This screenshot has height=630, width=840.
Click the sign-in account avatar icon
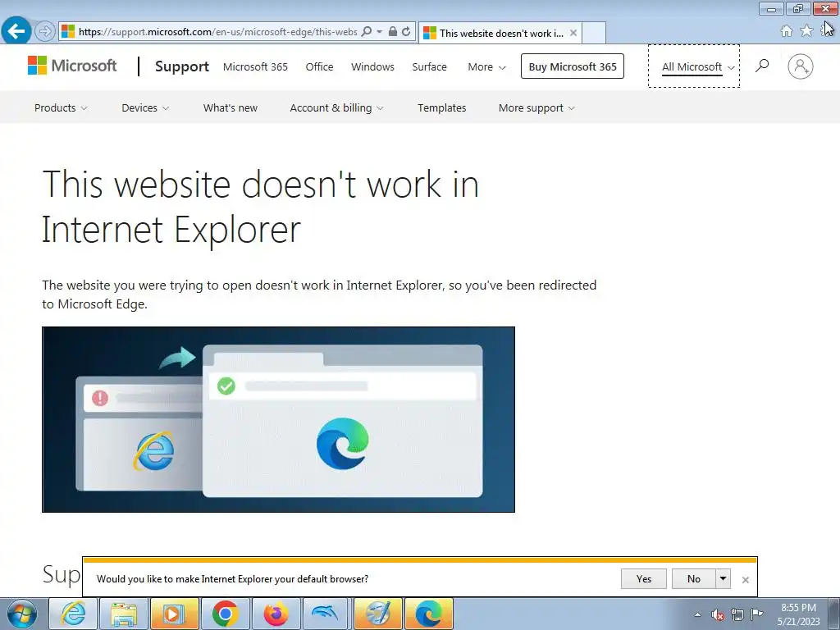coord(801,66)
